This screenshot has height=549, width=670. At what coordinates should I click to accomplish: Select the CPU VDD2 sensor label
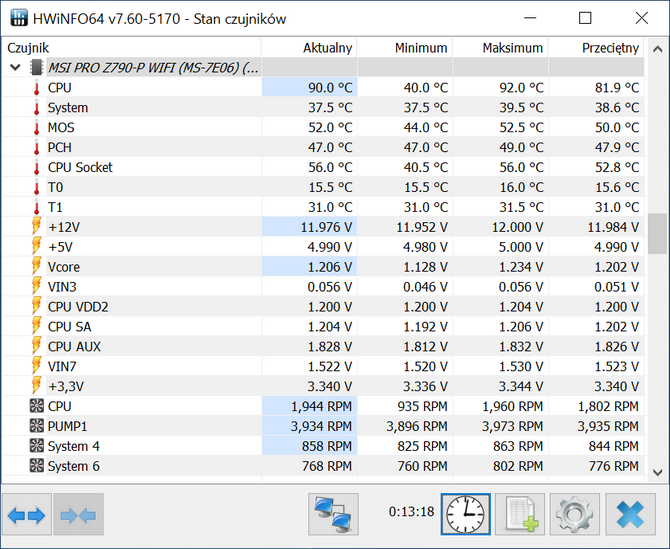pos(78,307)
